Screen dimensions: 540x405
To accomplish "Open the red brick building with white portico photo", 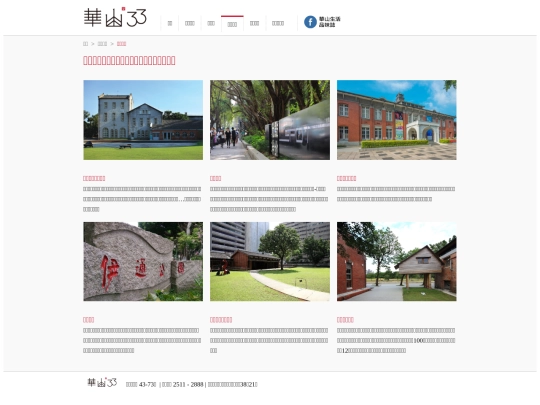I will [x=397, y=120].
